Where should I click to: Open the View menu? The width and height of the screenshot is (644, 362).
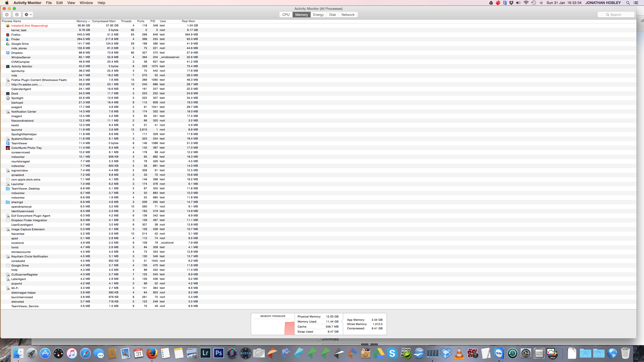[71, 3]
